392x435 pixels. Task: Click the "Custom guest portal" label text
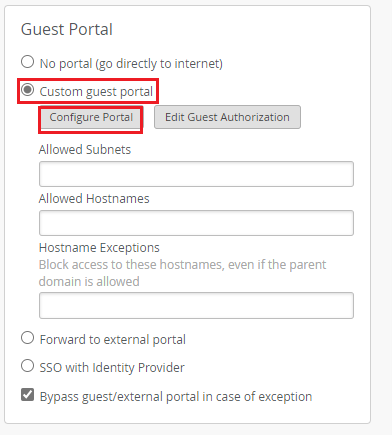(x=96, y=92)
